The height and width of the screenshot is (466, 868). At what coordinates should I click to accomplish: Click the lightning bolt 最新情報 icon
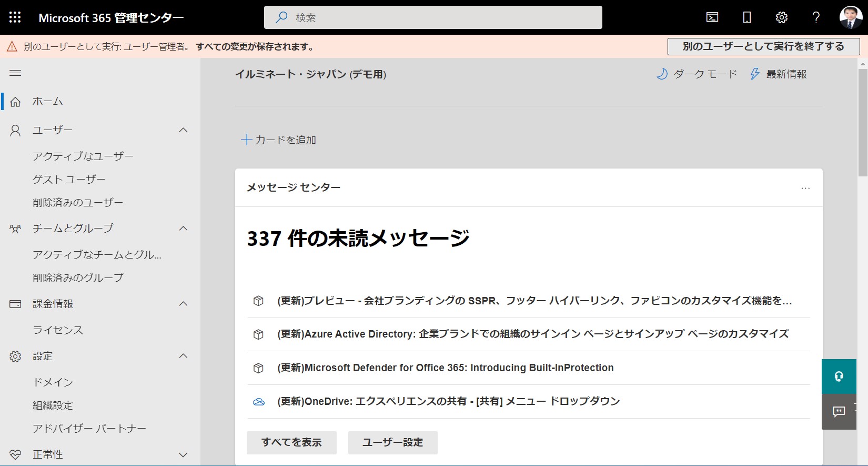coord(755,74)
